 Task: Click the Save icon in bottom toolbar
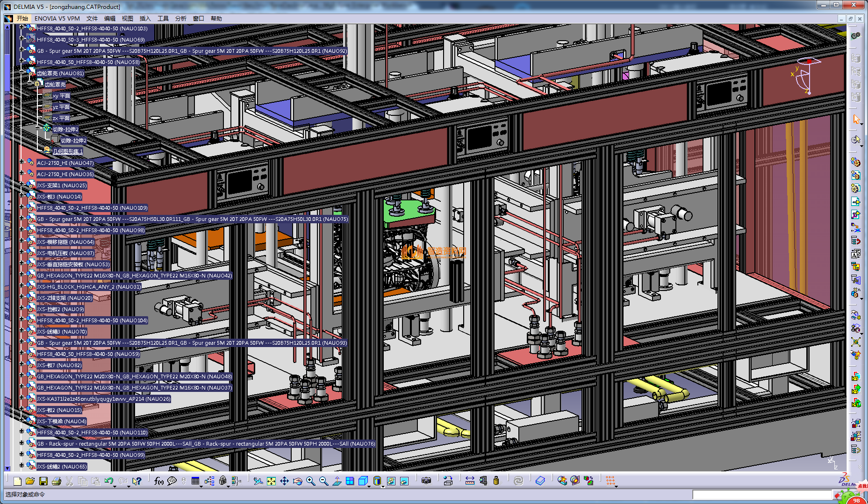(43, 481)
